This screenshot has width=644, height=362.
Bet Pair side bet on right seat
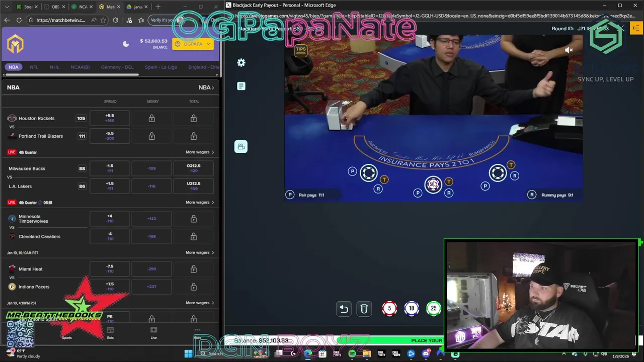(x=485, y=186)
